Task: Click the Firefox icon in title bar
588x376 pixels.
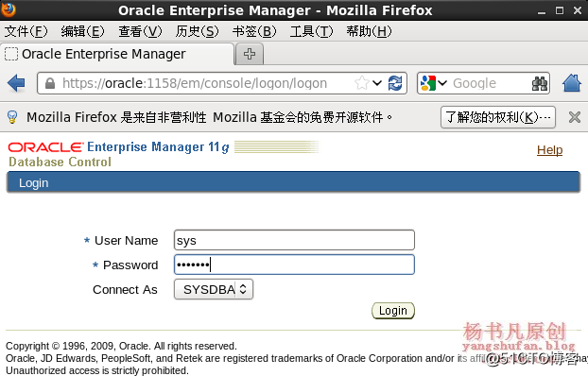Action: 8,9
